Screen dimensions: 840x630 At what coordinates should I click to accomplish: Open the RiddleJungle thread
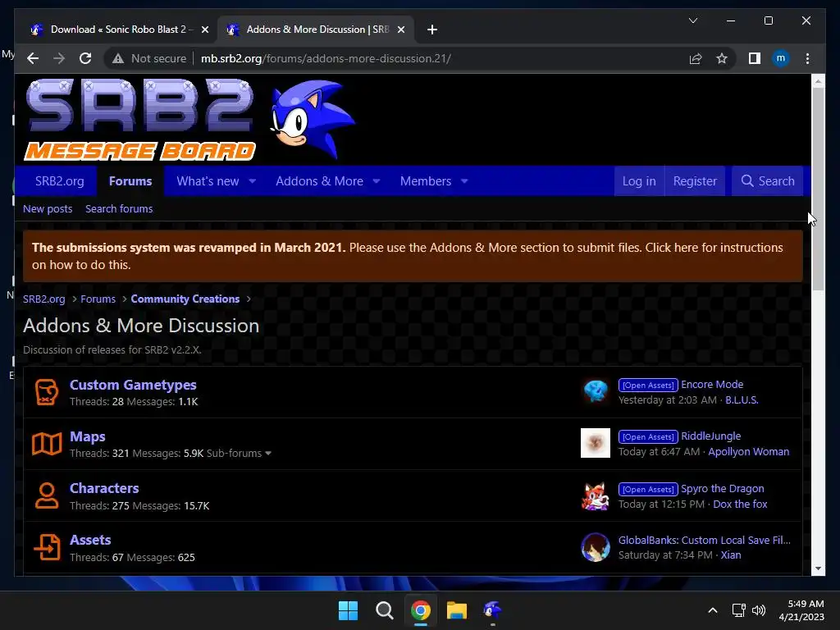pos(711,436)
